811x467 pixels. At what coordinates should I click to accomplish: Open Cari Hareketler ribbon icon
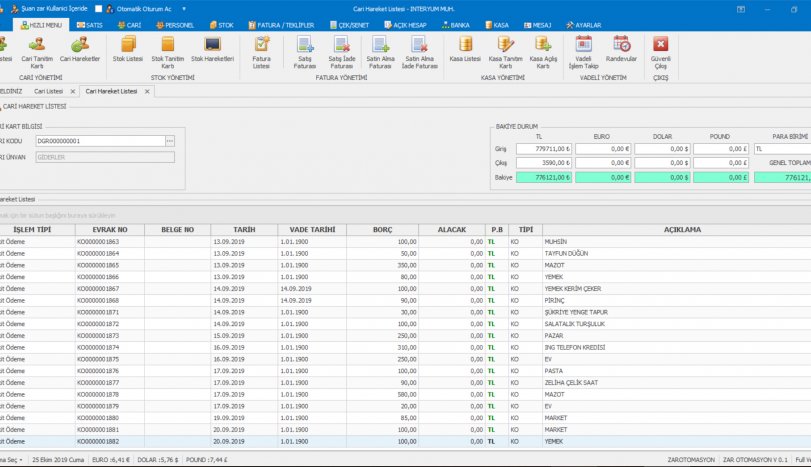point(80,49)
